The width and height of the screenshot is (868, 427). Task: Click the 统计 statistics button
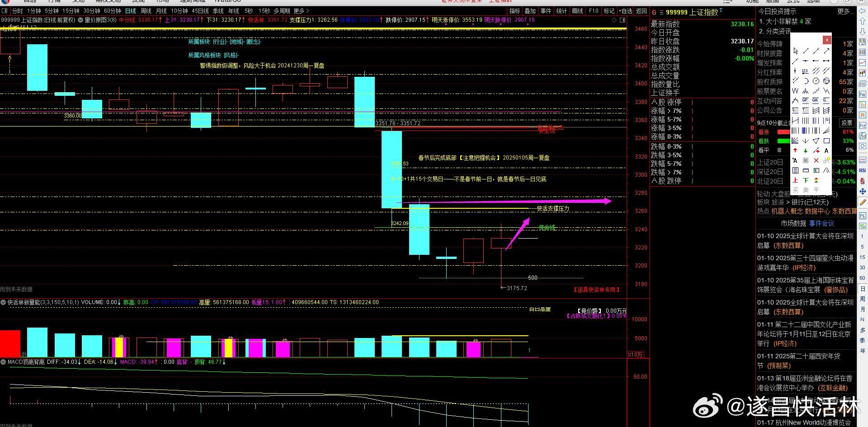tap(561, 11)
